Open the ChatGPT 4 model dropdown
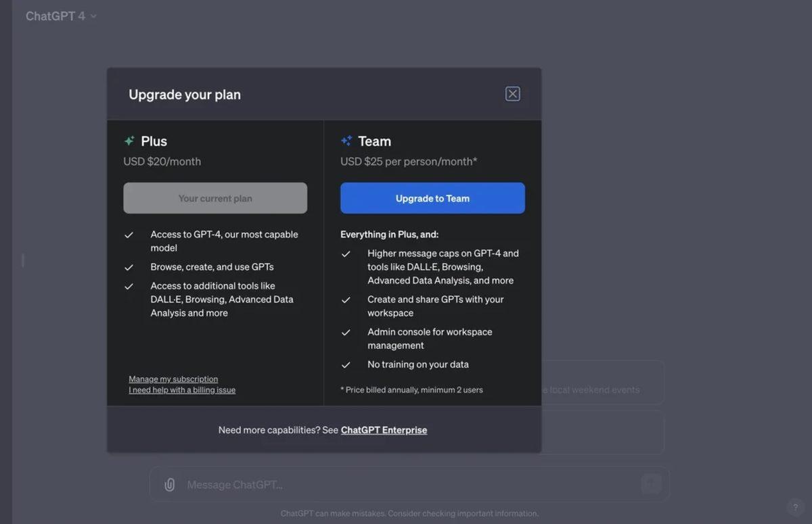Image resolution: width=812 pixels, height=524 pixels. pyautogui.click(x=61, y=16)
